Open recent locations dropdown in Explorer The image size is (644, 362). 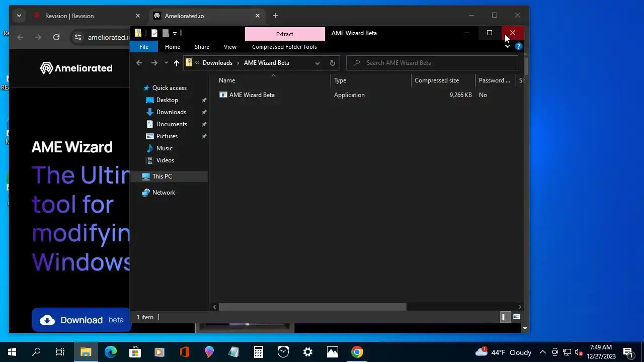166,63
